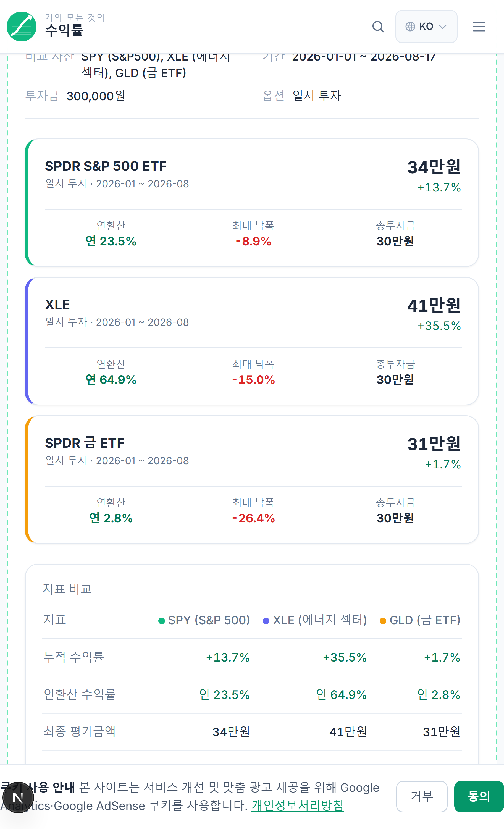Click the 거부 cookie button
The height and width of the screenshot is (829, 504).
pos(422,796)
